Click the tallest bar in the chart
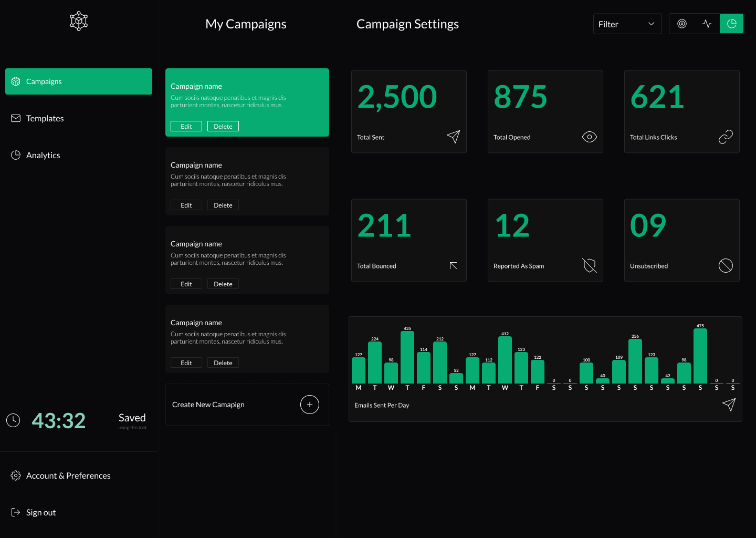The image size is (756, 538). [x=700, y=357]
